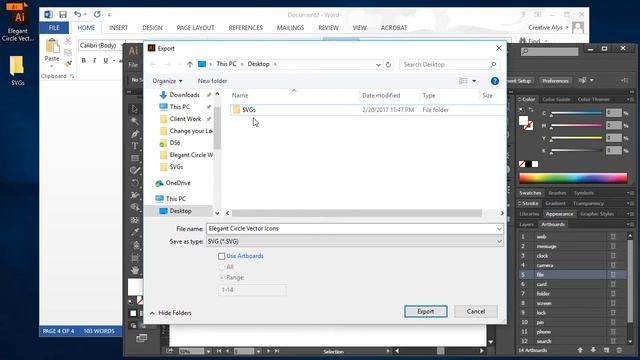The image size is (640, 360).
Task: Select Client Work folder in navigation pane
Action: 185,119
